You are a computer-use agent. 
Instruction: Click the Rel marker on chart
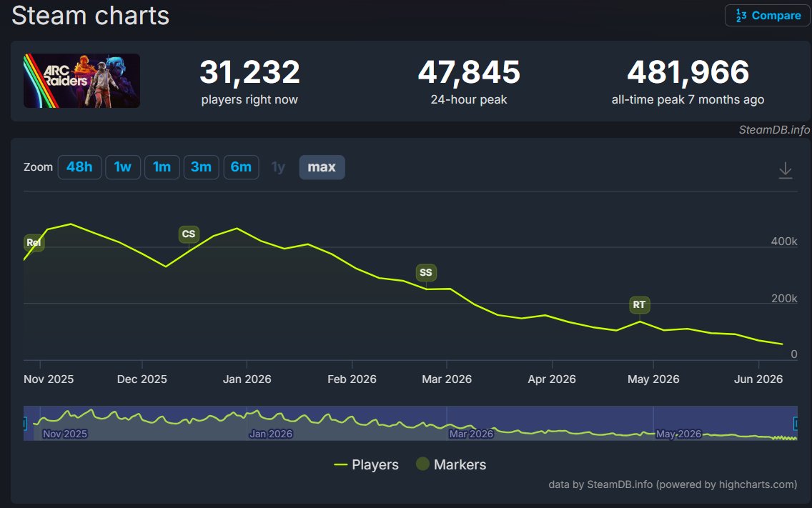tap(34, 242)
